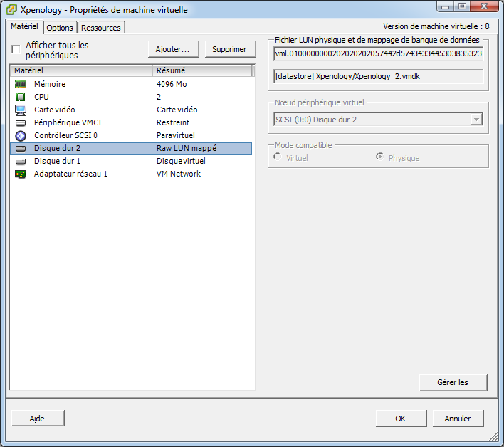The height and width of the screenshot is (447, 504).
Task: Open help with the Aide button
Action: (38, 419)
